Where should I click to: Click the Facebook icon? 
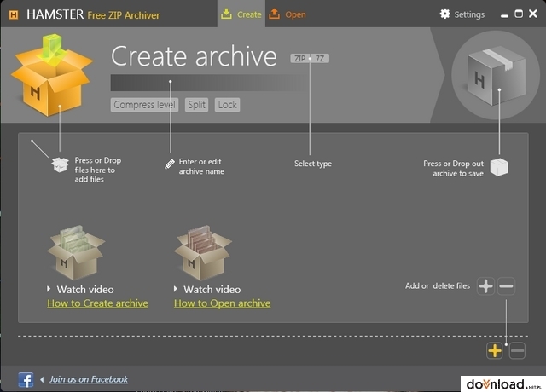click(x=26, y=379)
